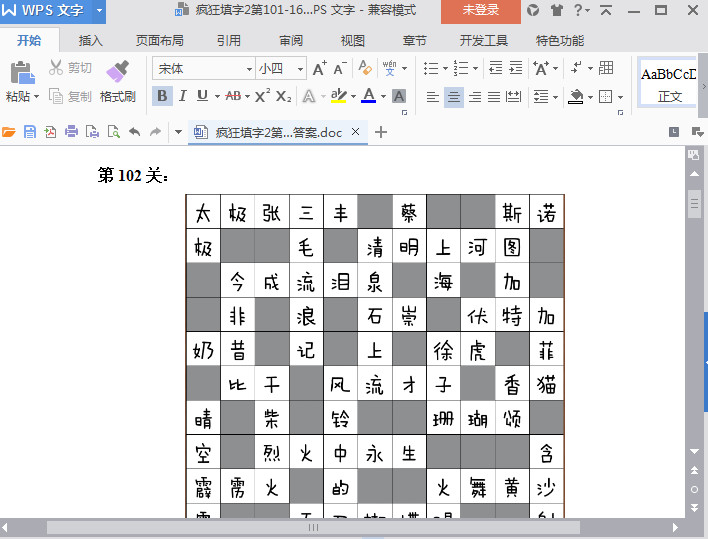Click the horizontal scrollbar thumb
The height and width of the screenshot is (539, 708).
coord(313,527)
